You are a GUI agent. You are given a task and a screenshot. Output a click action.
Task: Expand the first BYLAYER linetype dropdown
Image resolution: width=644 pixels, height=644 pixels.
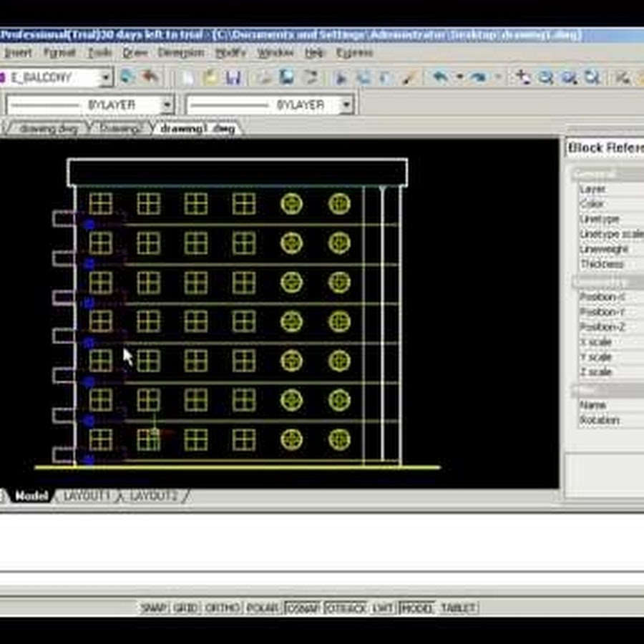(167, 105)
